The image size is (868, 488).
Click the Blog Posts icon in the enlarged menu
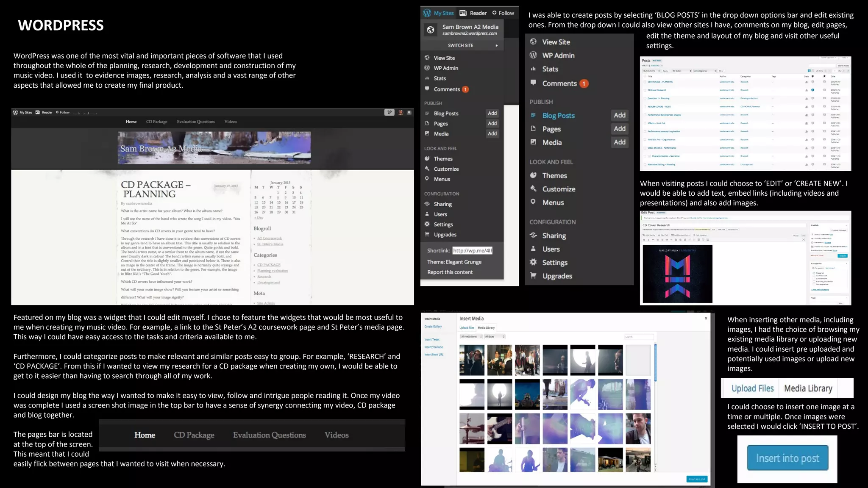[533, 115]
